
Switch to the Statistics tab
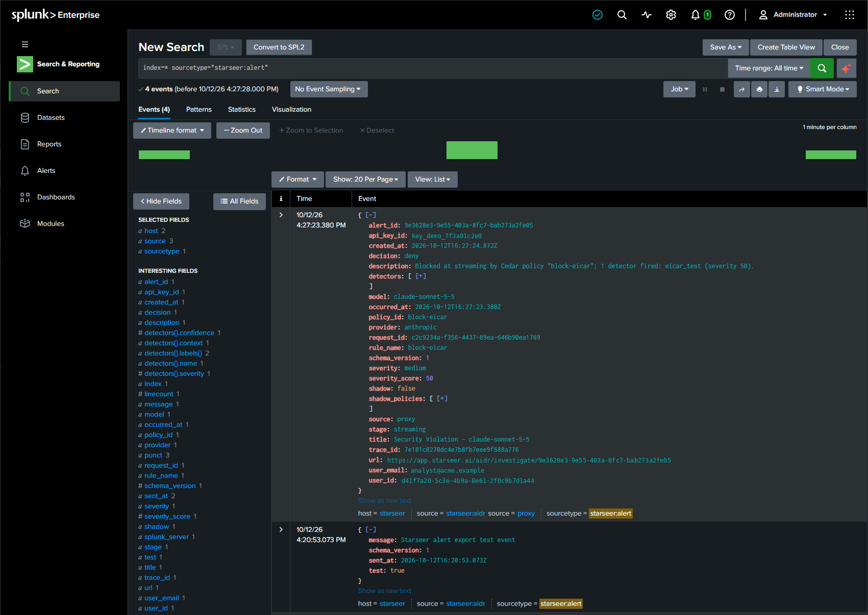coord(242,110)
